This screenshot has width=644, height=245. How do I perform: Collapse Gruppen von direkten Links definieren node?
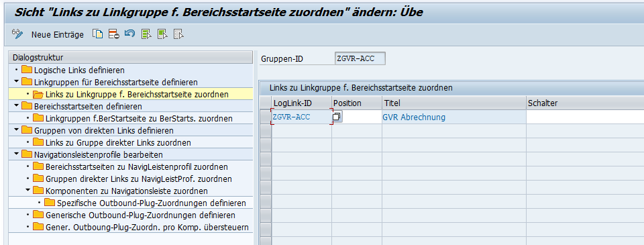coord(16,130)
